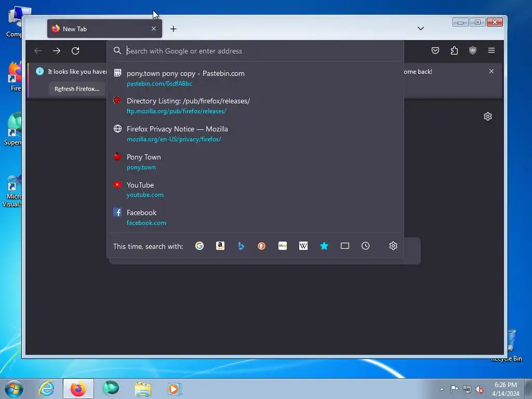Open the Facebook suggestion
532x399 pixels.
tap(255, 218)
